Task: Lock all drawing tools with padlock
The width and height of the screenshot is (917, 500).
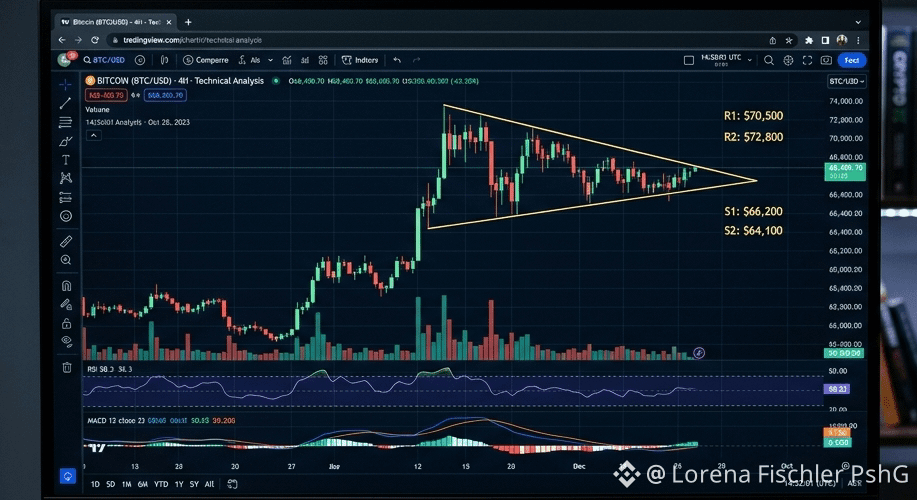Action: [x=66, y=323]
